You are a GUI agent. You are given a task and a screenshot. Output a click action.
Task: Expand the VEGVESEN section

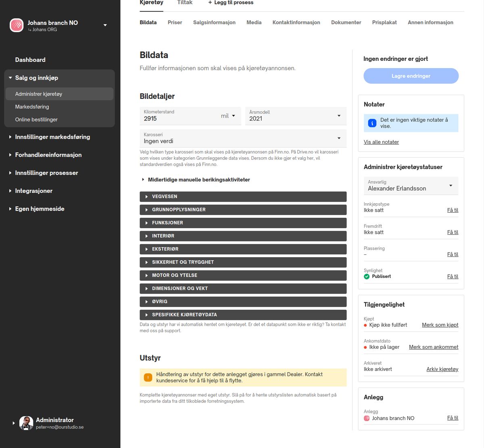pos(243,196)
